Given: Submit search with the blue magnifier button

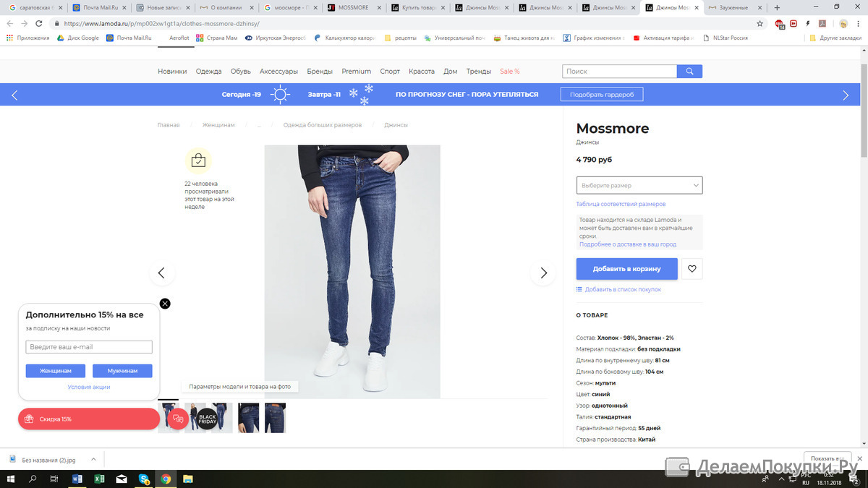Looking at the screenshot, I should 689,72.
